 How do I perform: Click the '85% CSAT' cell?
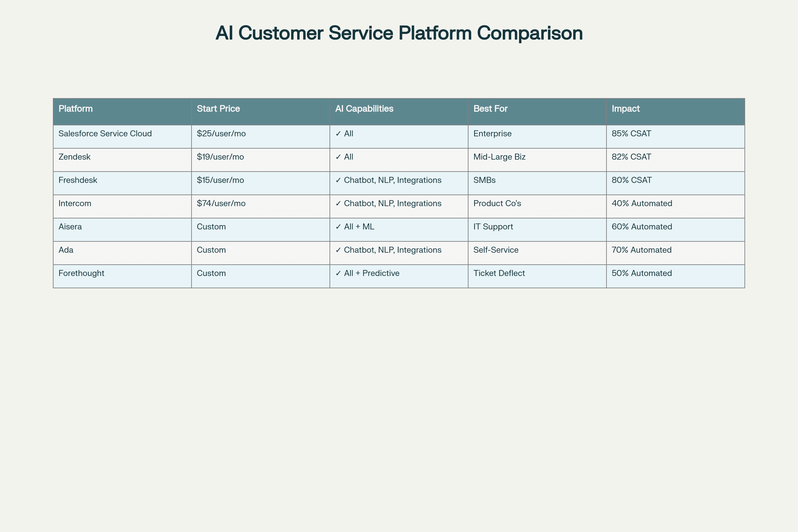tap(676, 137)
